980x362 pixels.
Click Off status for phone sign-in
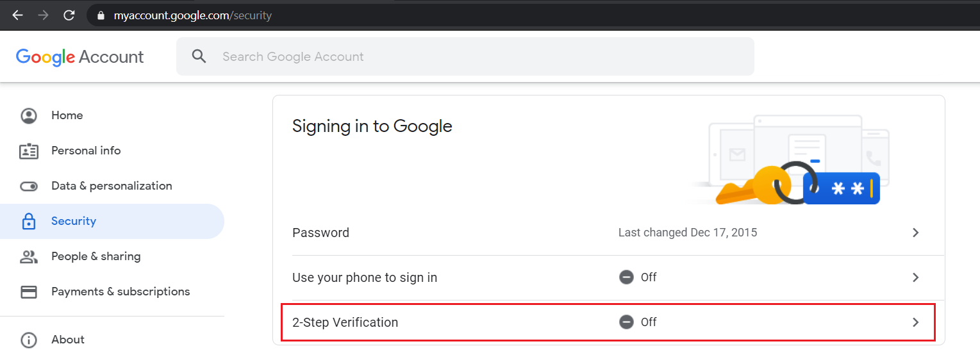[x=638, y=277]
